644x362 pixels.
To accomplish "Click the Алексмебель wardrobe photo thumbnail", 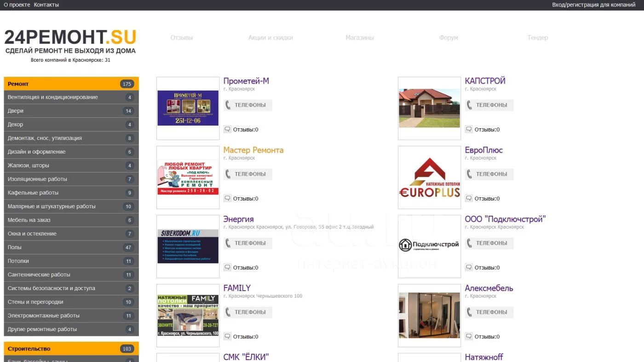I will click(x=429, y=315).
